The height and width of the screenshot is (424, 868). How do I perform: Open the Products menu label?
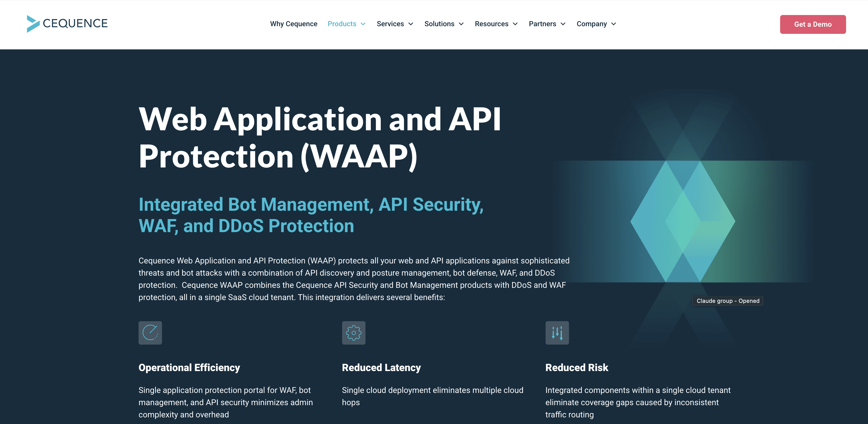(342, 24)
